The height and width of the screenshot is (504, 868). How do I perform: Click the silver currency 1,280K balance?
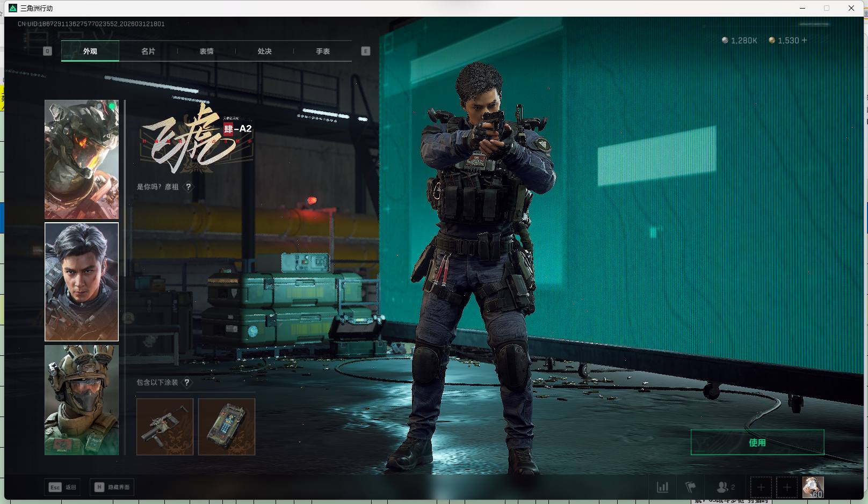740,40
